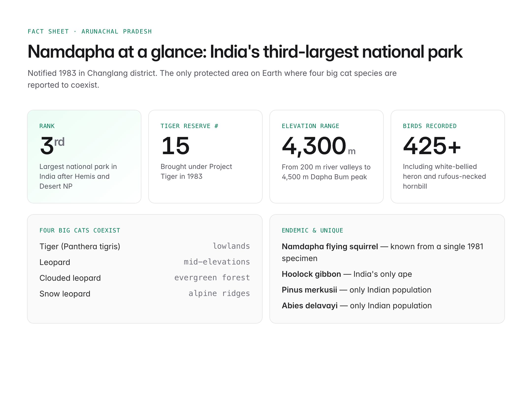This screenshot has height=394, width=532.
Task: Select 'Including white-bellied heron' description
Action: tap(444, 176)
